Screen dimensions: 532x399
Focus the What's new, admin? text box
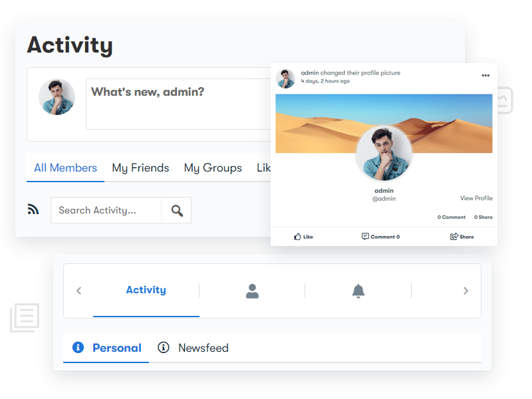pyautogui.click(x=178, y=104)
